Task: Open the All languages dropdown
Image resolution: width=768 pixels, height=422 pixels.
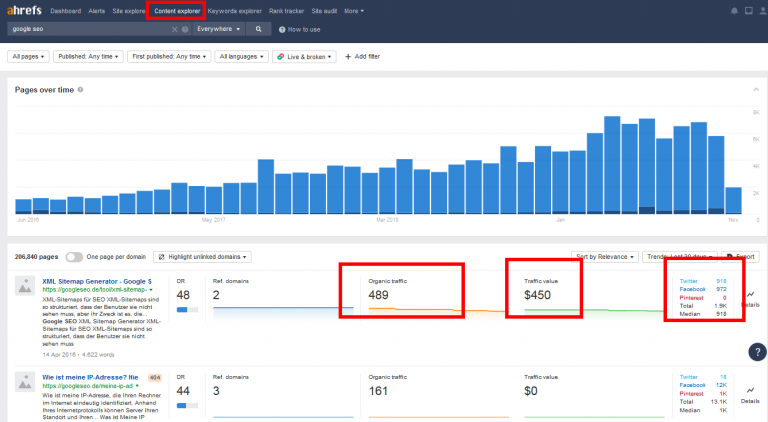Action: 241,57
